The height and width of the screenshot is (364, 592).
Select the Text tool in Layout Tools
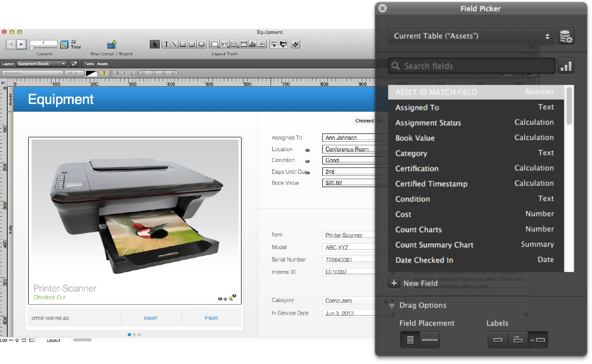click(166, 44)
